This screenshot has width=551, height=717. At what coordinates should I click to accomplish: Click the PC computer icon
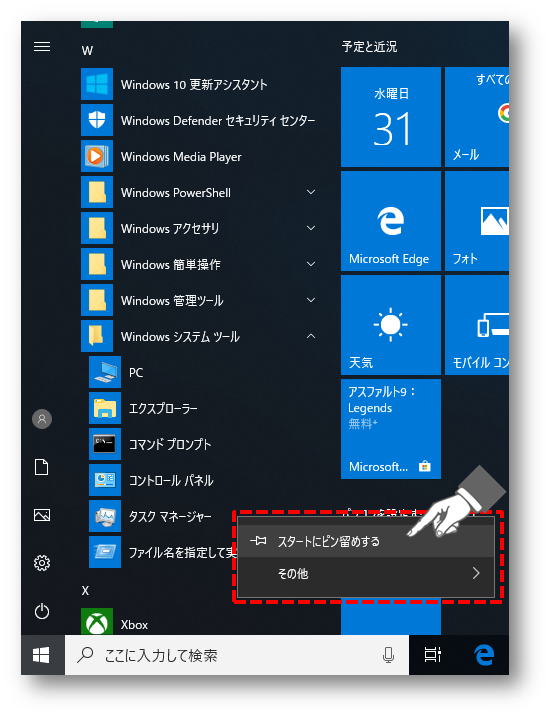(x=105, y=372)
